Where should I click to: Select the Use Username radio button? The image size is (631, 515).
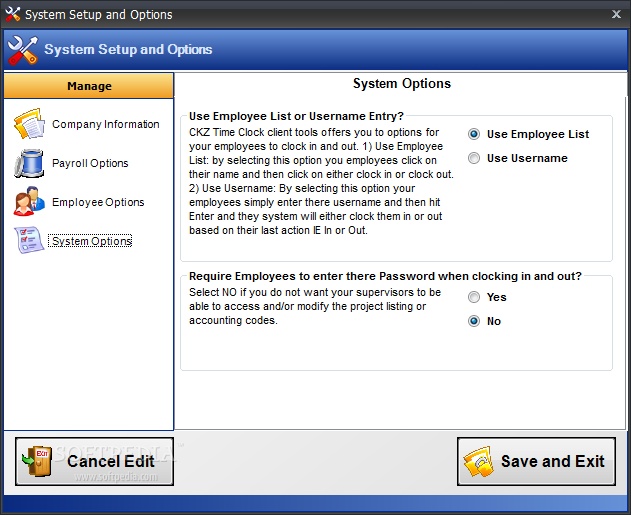coord(474,158)
